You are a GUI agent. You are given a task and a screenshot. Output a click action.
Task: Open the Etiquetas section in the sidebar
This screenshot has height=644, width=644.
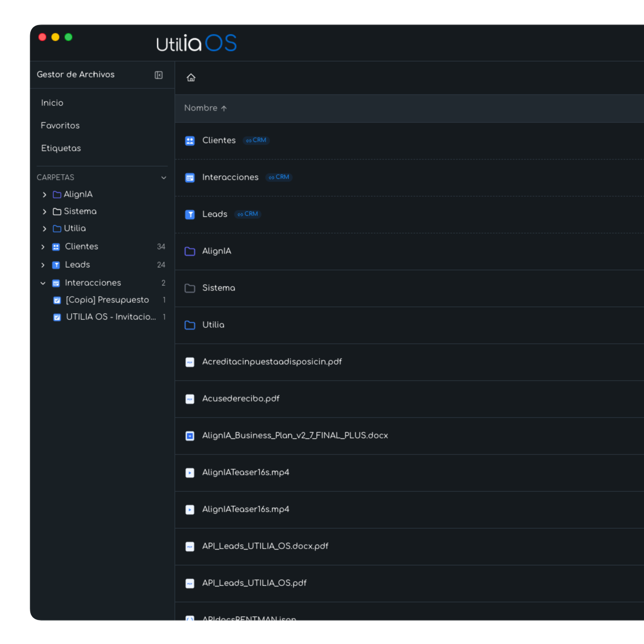click(x=61, y=148)
